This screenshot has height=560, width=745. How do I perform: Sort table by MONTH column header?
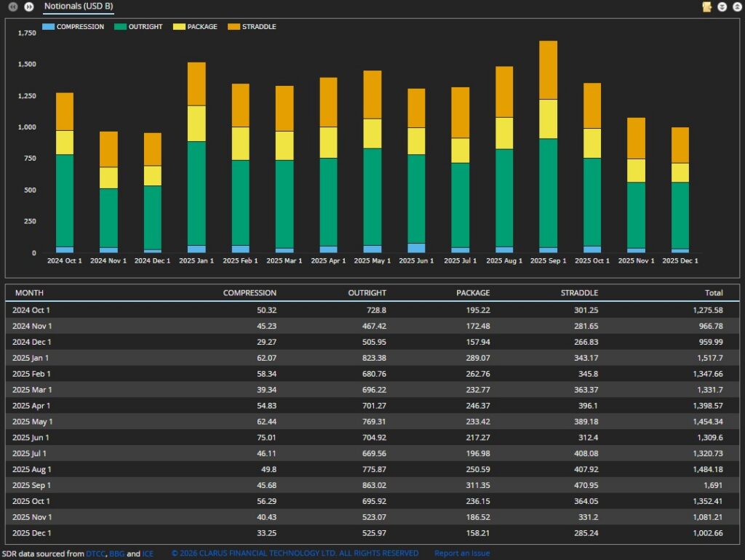coord(29,293)
